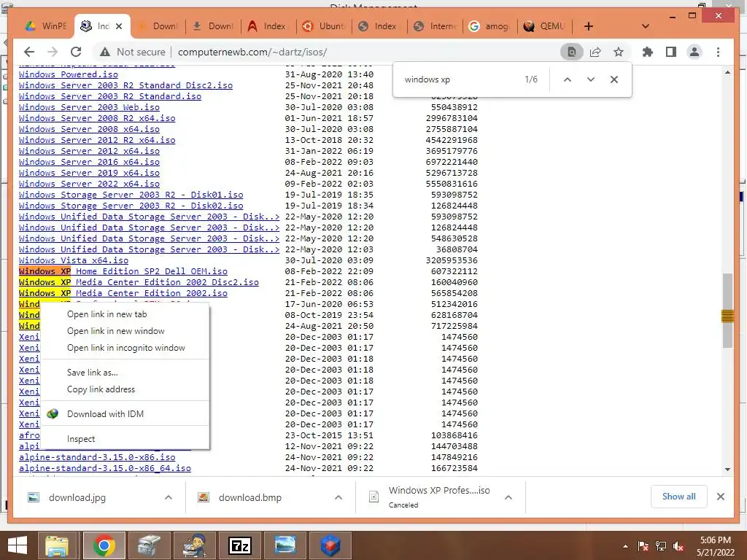Select Save link as...

125,373
